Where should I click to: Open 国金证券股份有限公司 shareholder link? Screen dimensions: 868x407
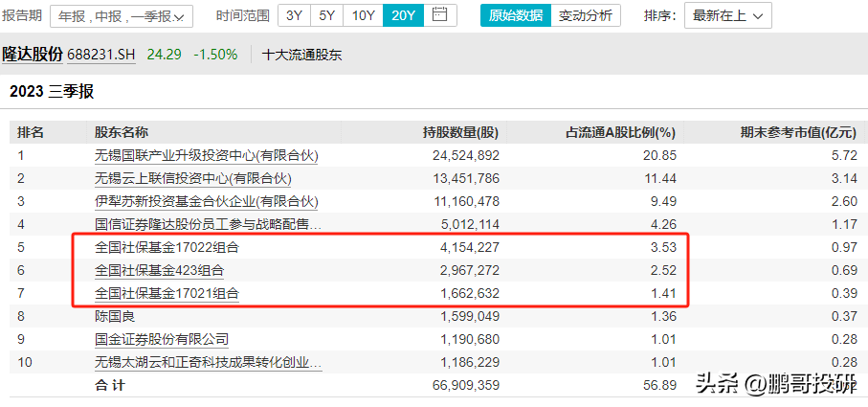tap(162, 339)
